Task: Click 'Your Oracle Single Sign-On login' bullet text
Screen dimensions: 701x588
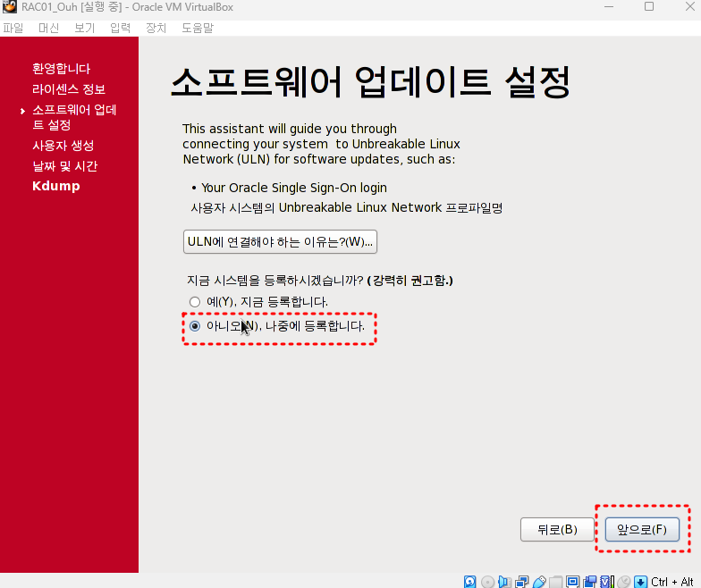Action: coord(293,188)
